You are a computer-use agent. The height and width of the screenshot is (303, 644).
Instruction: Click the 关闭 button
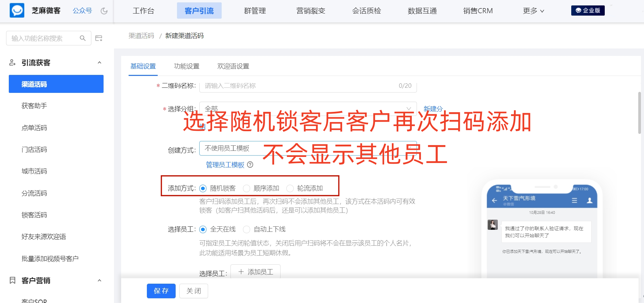tap(194, 291)
